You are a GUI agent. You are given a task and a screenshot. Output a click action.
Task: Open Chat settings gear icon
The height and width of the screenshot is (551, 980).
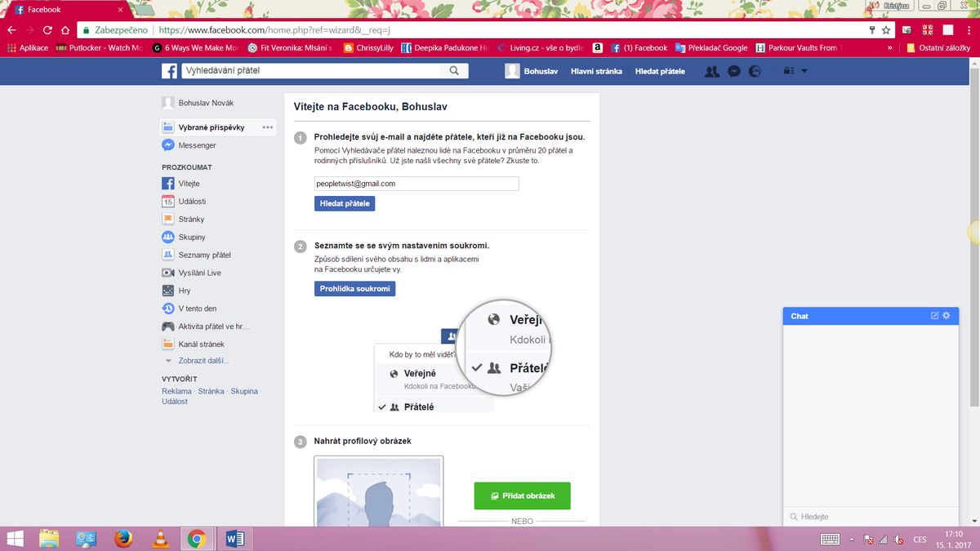[947, 316]
